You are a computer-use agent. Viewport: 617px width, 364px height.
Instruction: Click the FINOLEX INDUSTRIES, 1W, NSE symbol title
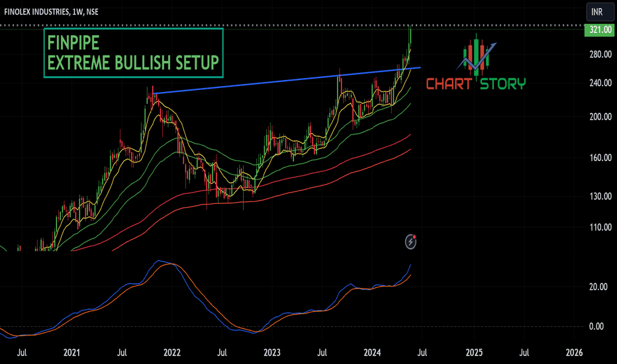pyautogui.click(x=52, y=12)
